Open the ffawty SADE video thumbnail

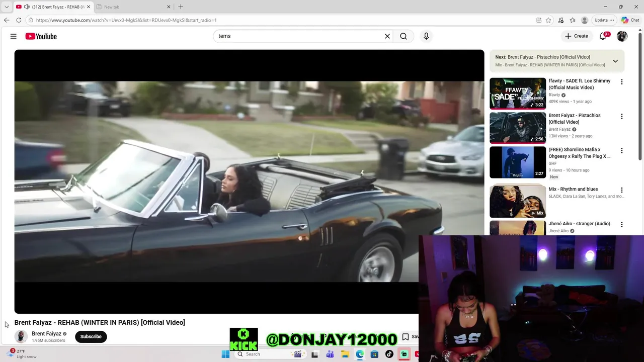(518, 93)
